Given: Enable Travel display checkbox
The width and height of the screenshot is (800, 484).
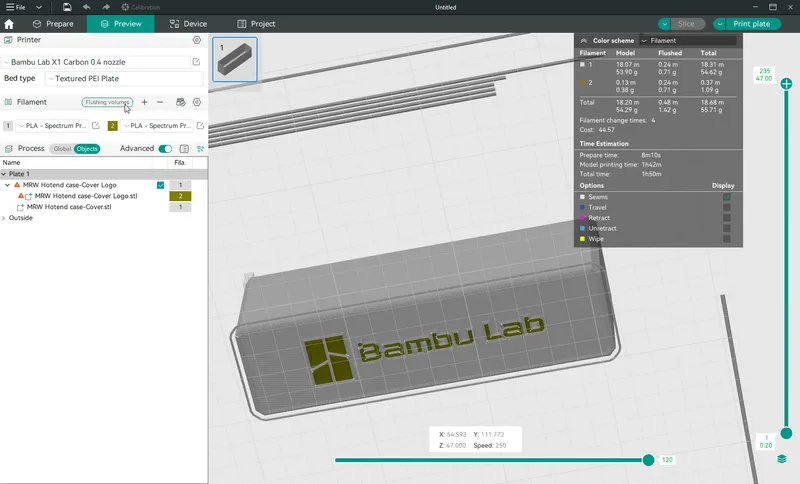Looking at the screenshot, I should pyautogui.click(x=727, y=207).
